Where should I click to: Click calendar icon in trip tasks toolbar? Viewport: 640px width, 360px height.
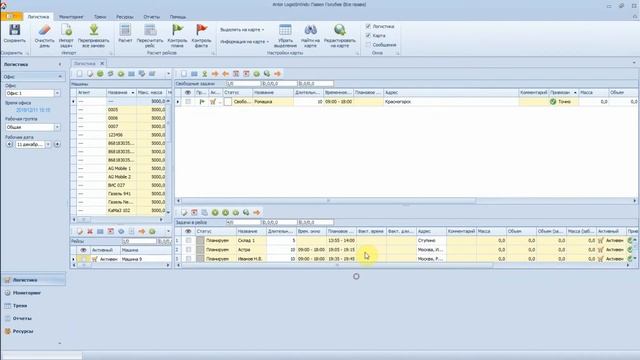click(x=194, y=213)
